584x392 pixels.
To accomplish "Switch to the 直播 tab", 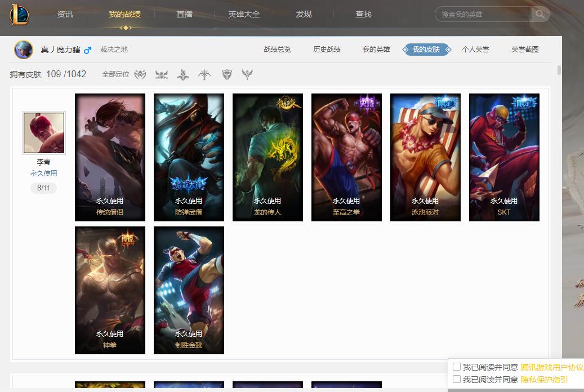I will [184, 14].
